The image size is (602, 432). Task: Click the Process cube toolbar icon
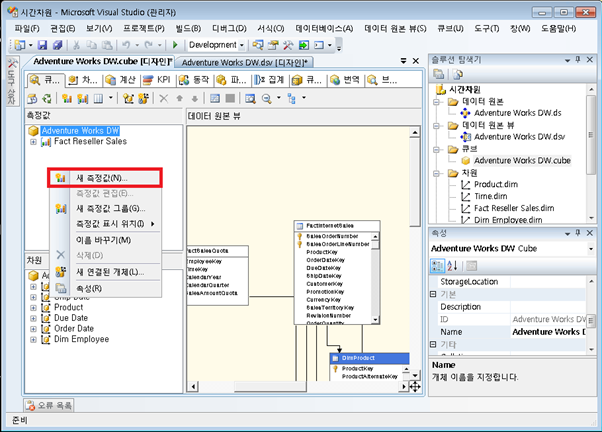tap(32, 99)
